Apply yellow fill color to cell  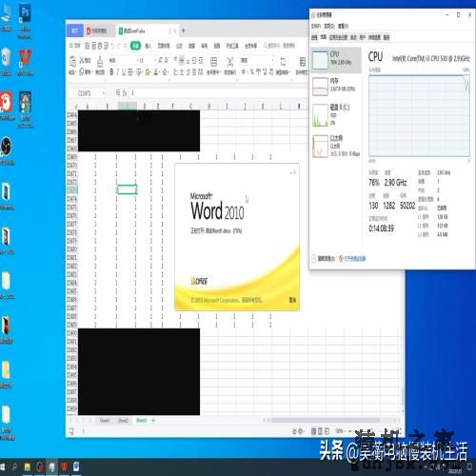pos(148,72)
